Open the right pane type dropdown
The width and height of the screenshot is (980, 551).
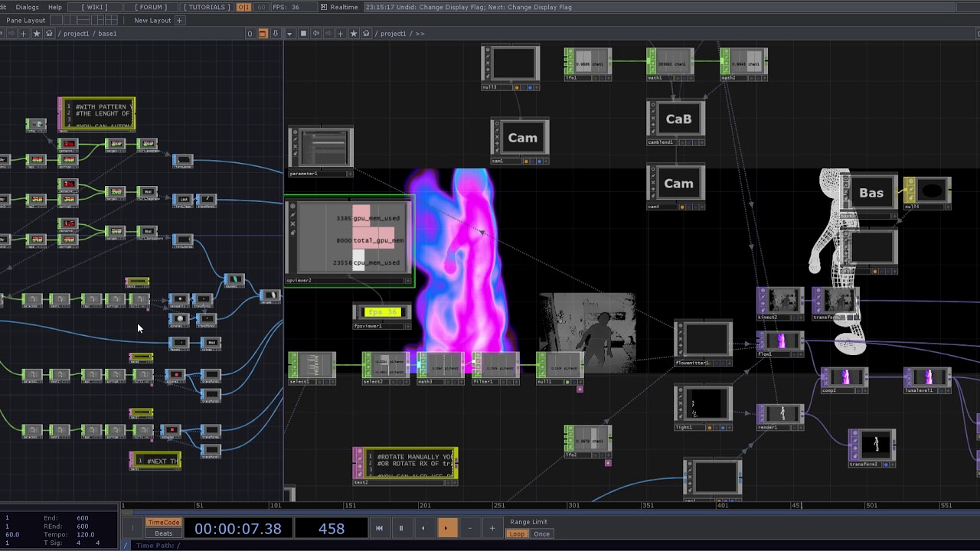[289, 34]
